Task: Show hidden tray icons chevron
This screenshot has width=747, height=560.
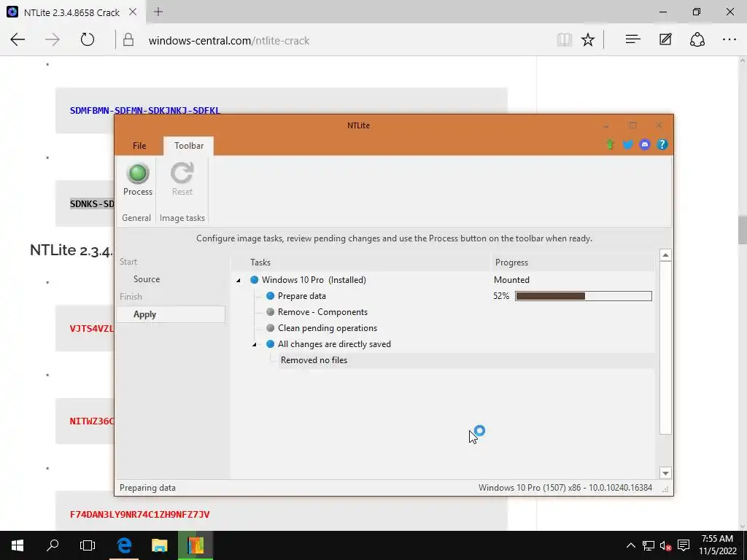Action: 630,545
